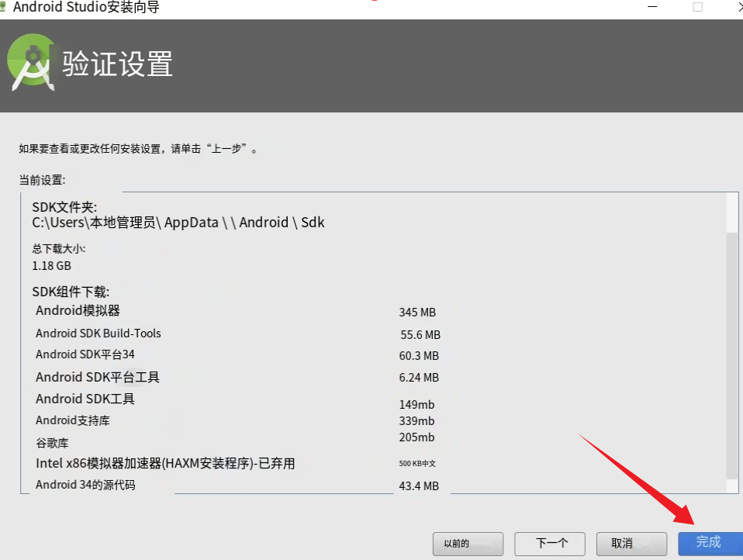Minimize the setup wizard window
743x560 pixels.
pyautogui.click(x=652, y=7)
